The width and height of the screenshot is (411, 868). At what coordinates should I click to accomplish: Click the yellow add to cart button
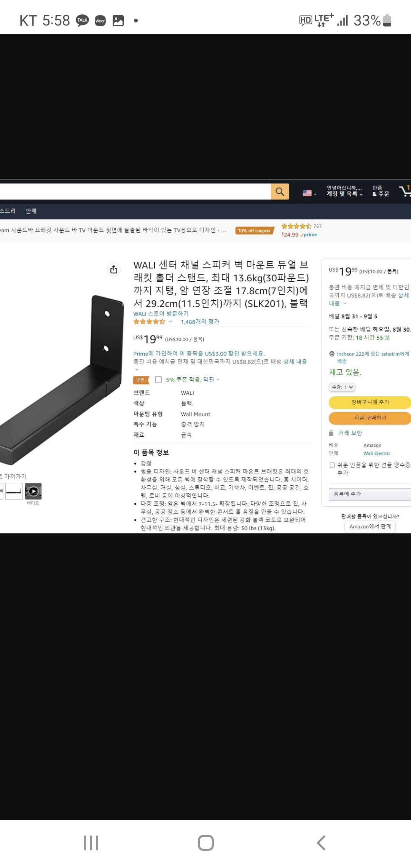[370, 402]
